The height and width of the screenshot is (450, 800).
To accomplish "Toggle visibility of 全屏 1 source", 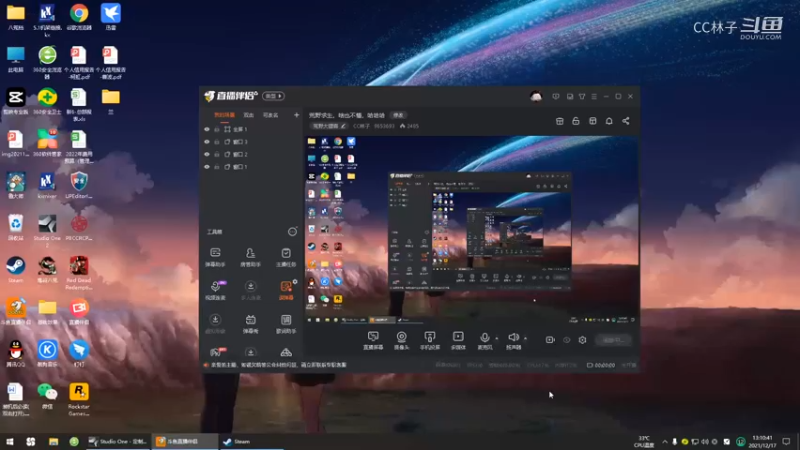I will pyautogui.click(x=207, y=129).
